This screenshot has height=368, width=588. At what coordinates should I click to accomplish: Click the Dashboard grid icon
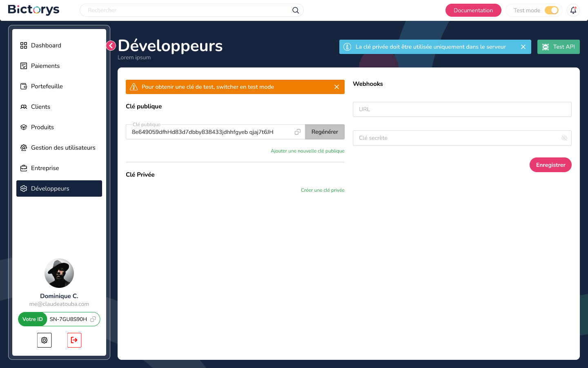[x=24, y=45]
